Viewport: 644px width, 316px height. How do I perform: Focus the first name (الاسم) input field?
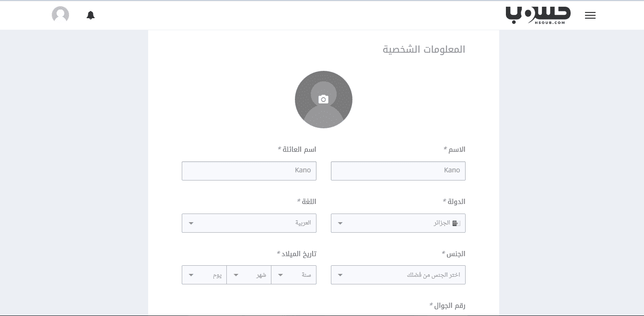click(x=398, y=171)
